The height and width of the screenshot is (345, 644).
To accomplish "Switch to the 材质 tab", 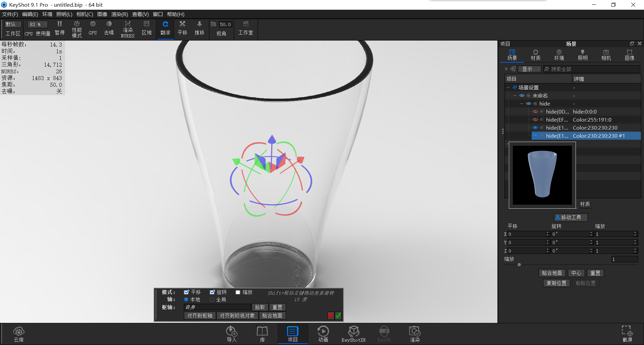I will (535, 55).
